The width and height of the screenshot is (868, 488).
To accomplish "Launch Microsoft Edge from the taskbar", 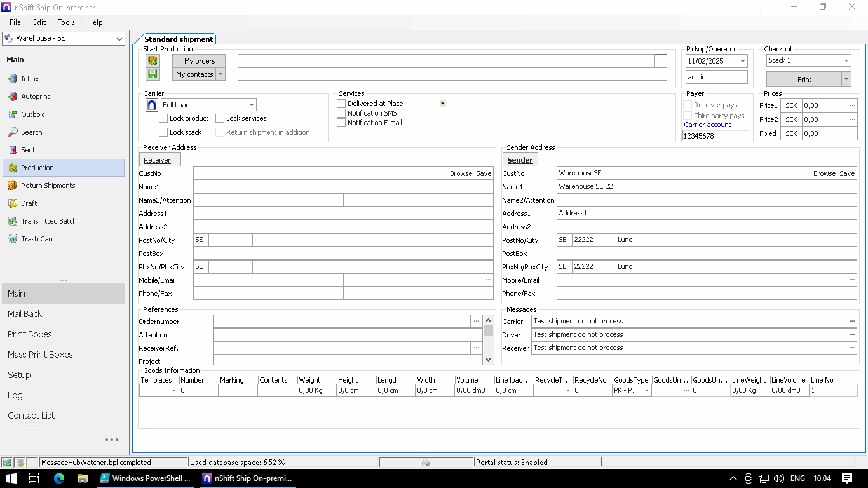I will (59, 478).
